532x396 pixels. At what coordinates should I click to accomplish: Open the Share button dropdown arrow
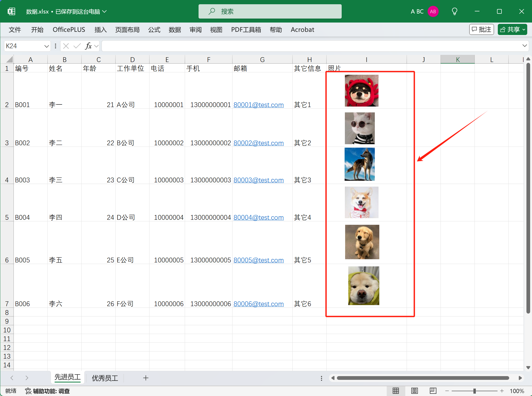click(524, 30)
